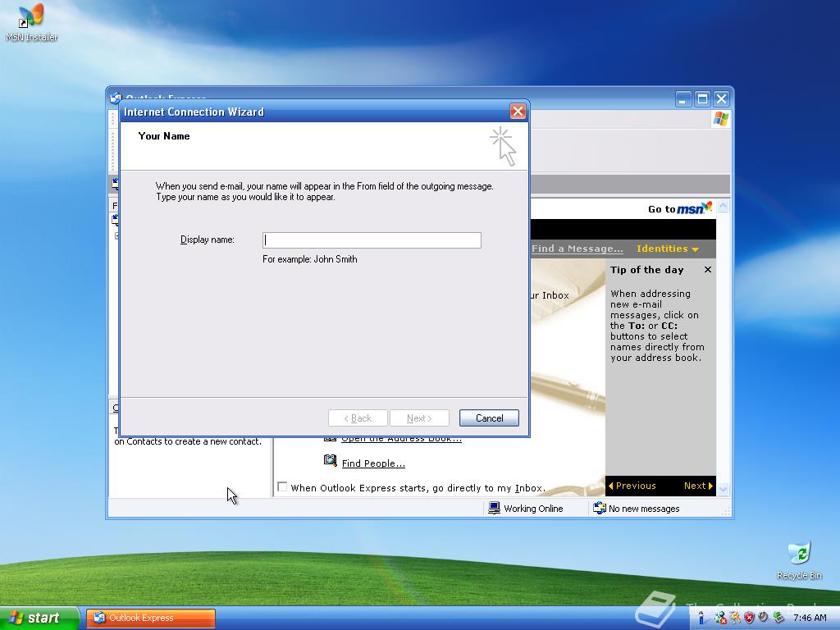Click the blue info tray icon
The width and height of the screenshot is (840, 630).
pyautogui.click(x=701, y=618)
